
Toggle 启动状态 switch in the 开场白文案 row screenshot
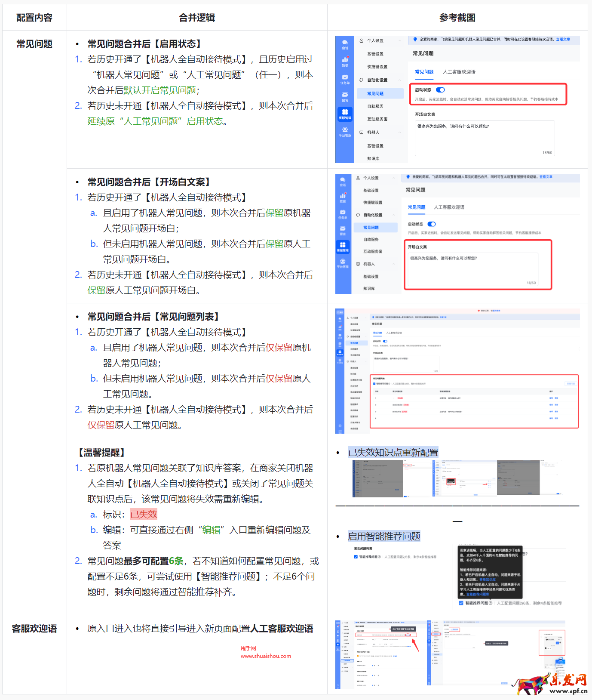click(432, 224)
